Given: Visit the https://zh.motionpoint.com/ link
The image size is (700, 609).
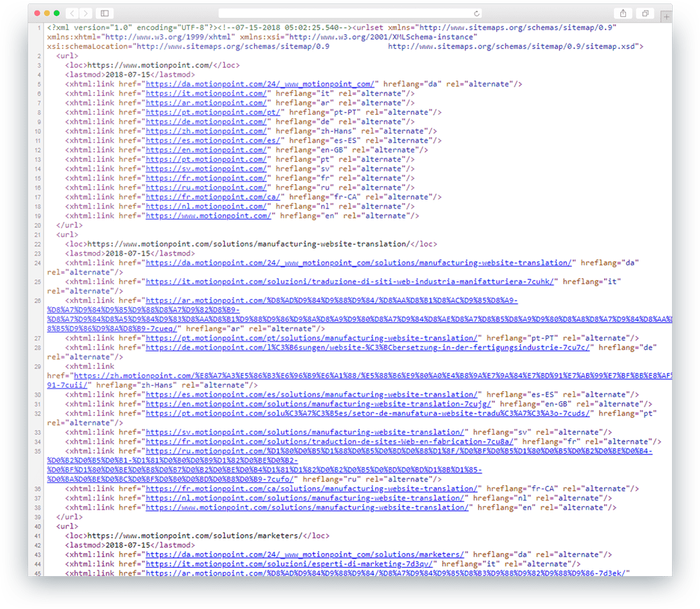Looking at the screenshot, I should tap(206, 131).
